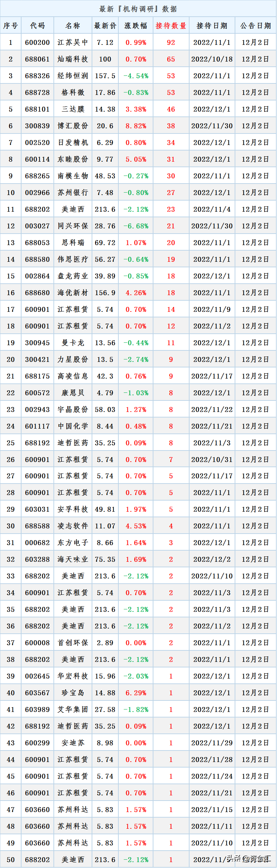Screen dimensions: 277x868
Task: Select the reception count 46
Action: 171,109
